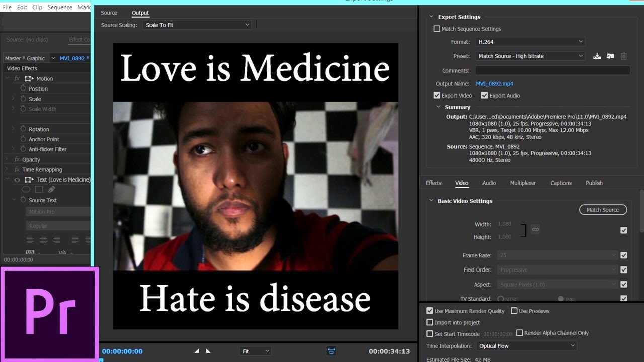This screenshot has height=362, width=644.
Task: Click the Rotation stopwatch icon
Action: 23,129
